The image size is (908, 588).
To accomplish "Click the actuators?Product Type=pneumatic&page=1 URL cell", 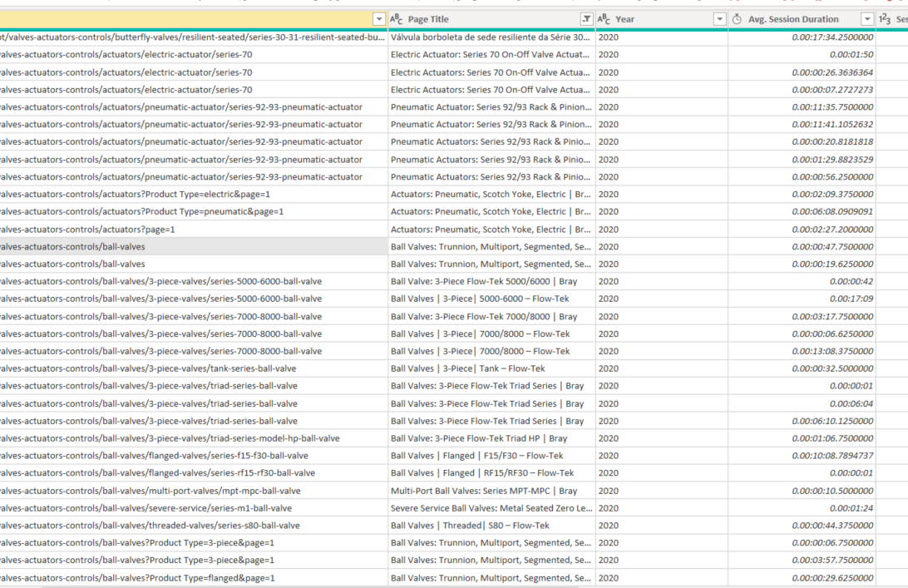I will 194,211.
